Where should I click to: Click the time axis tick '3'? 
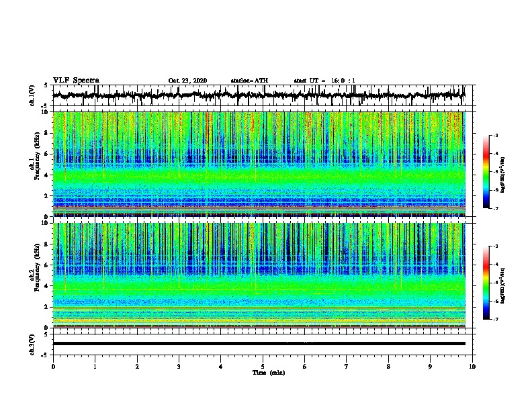[x=179, y=367]
